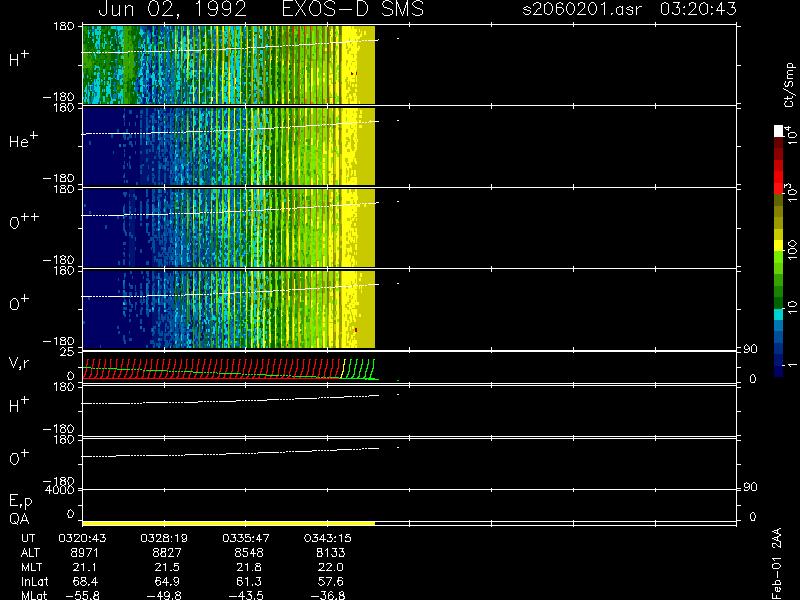
Task: Click the ALT value "8827"
Action: 167,553
